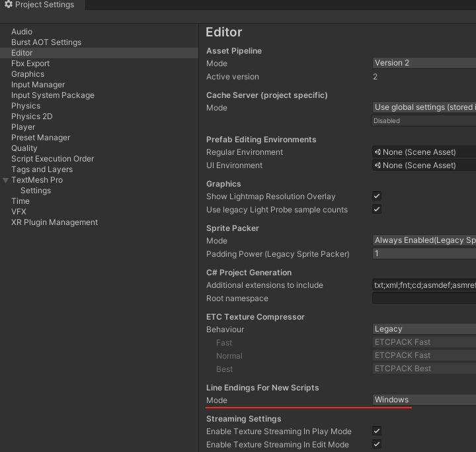Viewport: 476px width, 452px height.
Task: Toggle Use legacy Light Probe sample counts
Action: (377, 209)
